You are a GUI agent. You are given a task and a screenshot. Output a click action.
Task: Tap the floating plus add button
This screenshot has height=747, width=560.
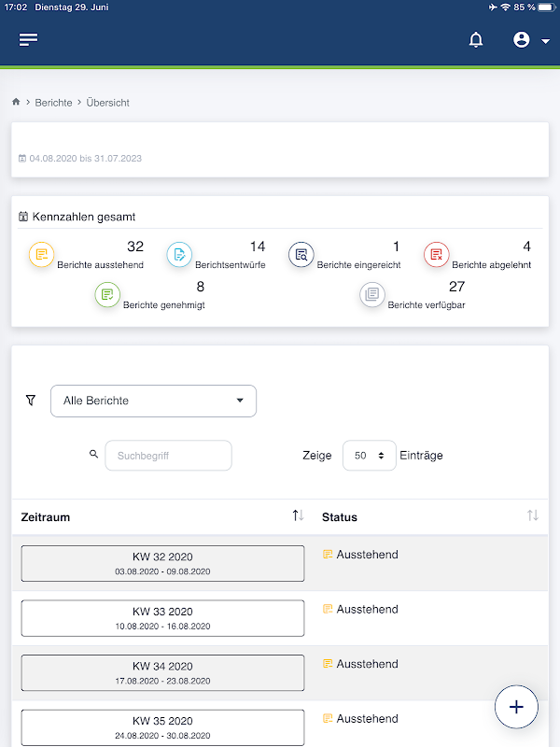(x=516, y=707)
